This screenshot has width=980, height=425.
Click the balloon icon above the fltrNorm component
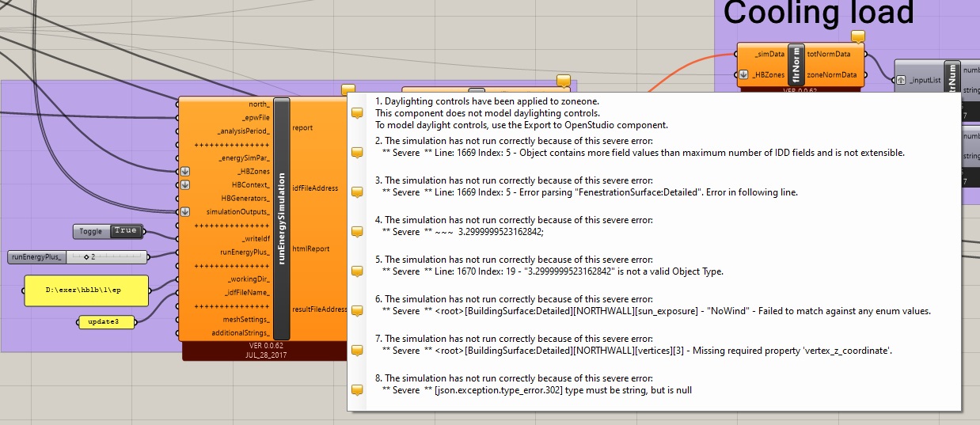pyautogui.click(x=858, y=36)
